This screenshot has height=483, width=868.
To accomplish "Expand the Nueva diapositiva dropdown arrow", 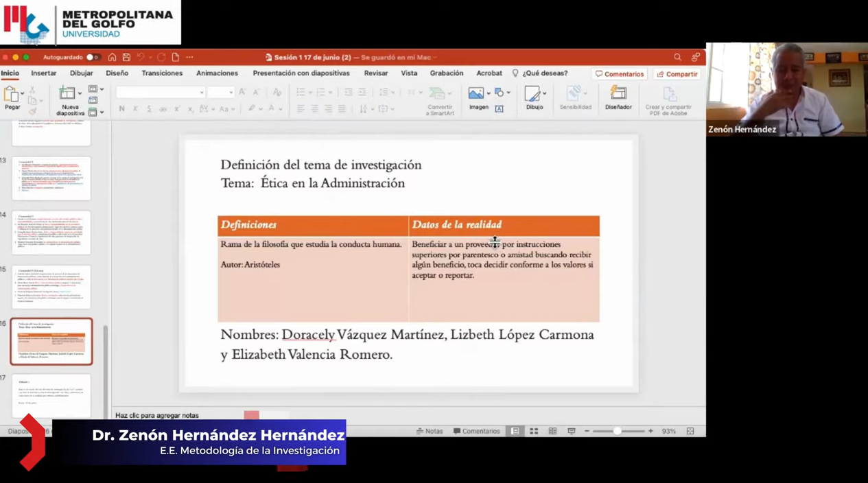I will click(x=80, y=93).
